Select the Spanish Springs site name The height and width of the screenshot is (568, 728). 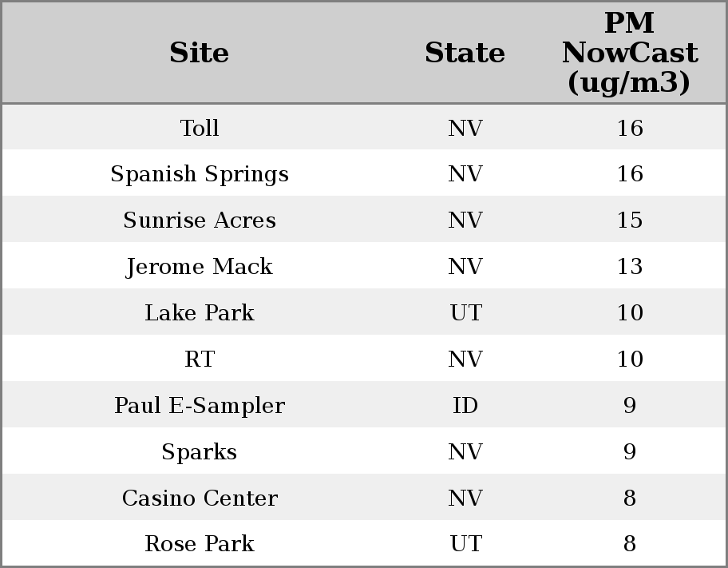point(200,174)
